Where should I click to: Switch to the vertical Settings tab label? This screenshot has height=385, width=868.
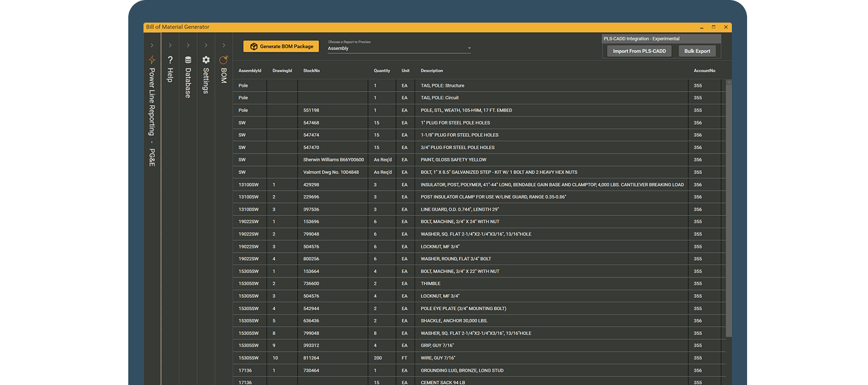pyautogui.click(x=206, y=81)
